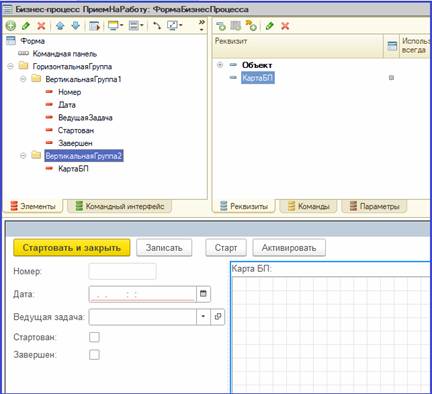432x394 pixels.
Task: Open the form layout dropdown icon
Action: coord(136,26)
